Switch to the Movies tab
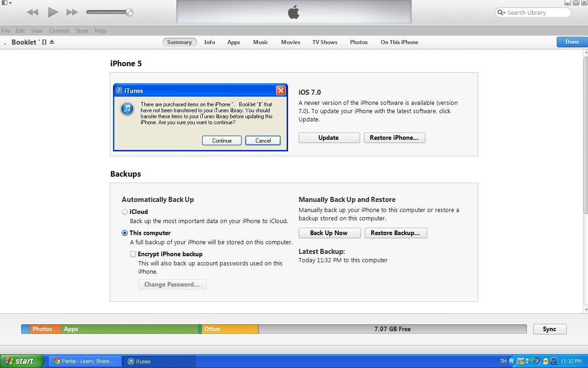This screenshot has height=368, width=588. [x=291, y=42]
